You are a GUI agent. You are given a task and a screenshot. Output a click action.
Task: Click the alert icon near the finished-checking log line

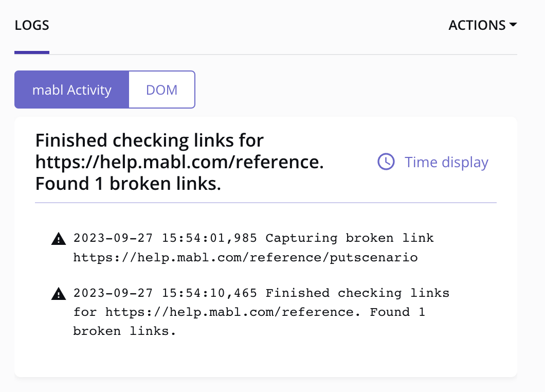pos(59,293)
